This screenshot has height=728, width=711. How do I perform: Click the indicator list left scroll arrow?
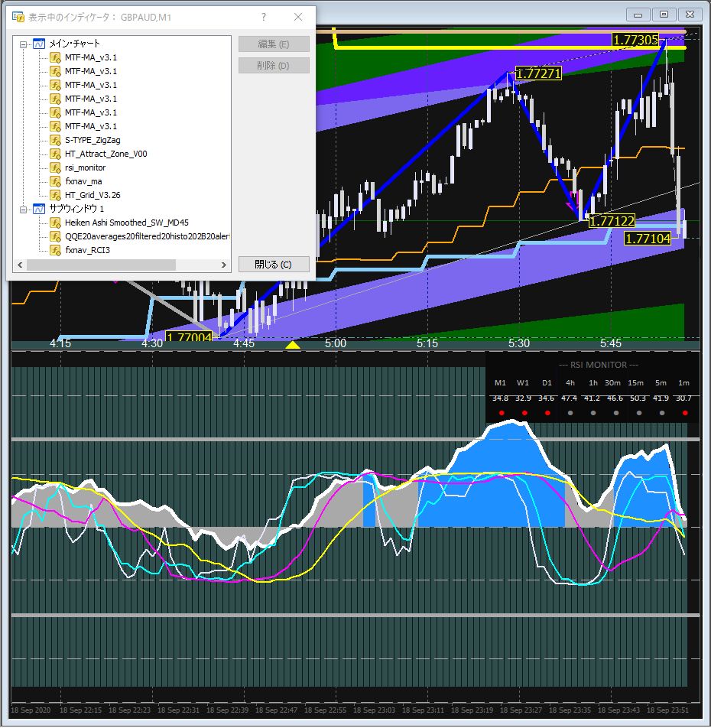tap(18, 265)
